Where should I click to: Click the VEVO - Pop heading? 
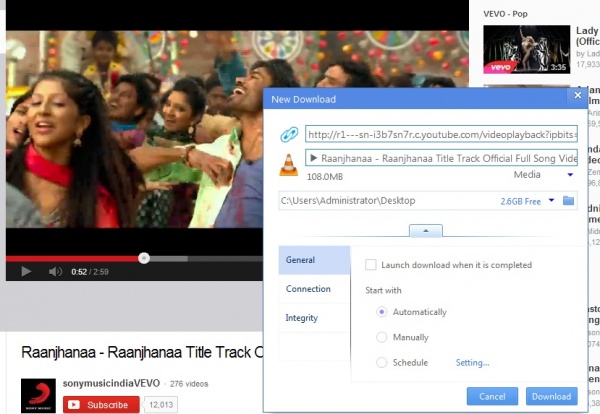(x=505, y=14)
